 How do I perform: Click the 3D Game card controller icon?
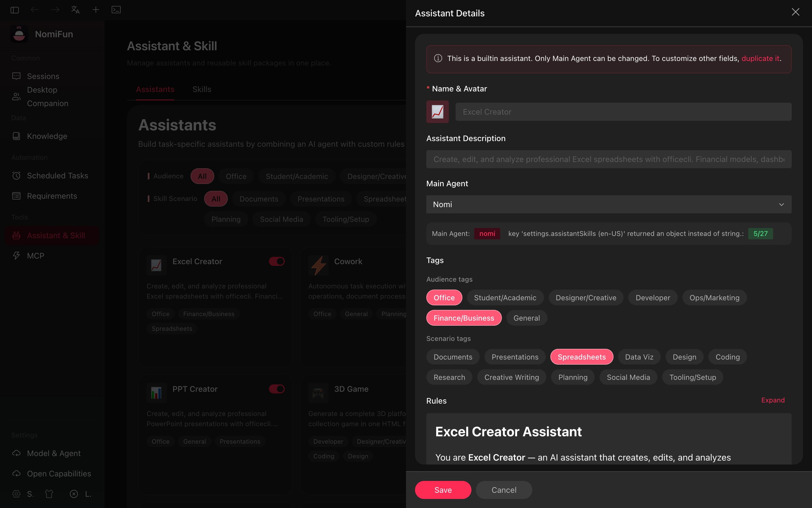point(318,393)
